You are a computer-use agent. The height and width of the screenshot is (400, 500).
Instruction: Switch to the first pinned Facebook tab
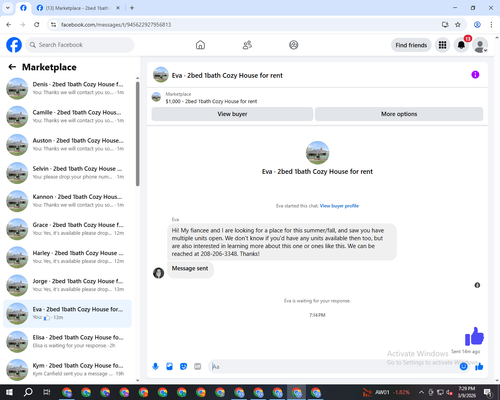point(23,8)
